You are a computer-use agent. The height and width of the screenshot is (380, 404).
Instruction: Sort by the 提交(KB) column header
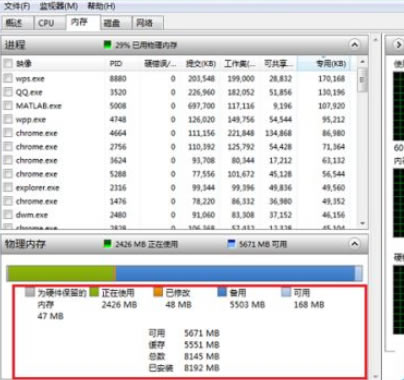[x=201, y=63]
